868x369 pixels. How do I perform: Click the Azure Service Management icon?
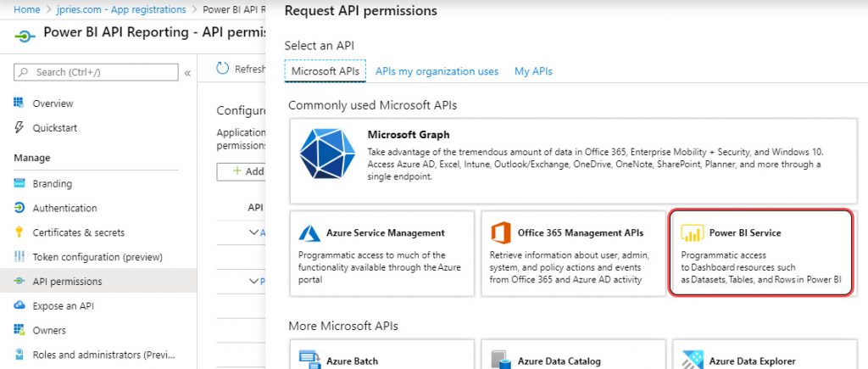click(x=309, y=233)
